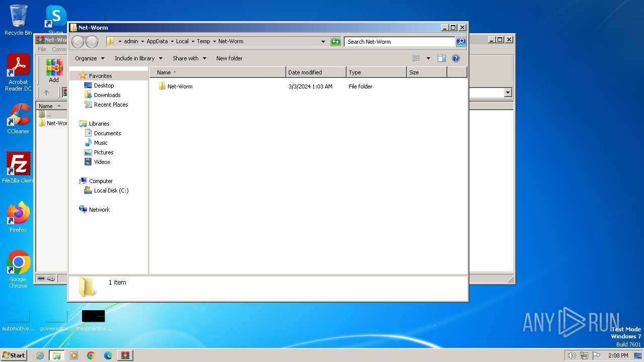This screenshot has height=362, width=644.
Task: Select Network in navigation pane
Action: 99,210
